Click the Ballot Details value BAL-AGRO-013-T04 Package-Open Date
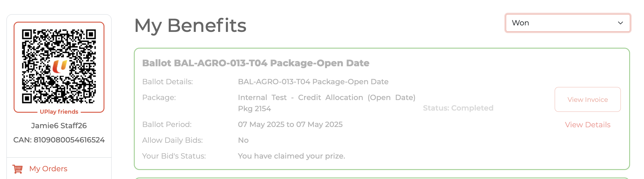 [313, 82]
